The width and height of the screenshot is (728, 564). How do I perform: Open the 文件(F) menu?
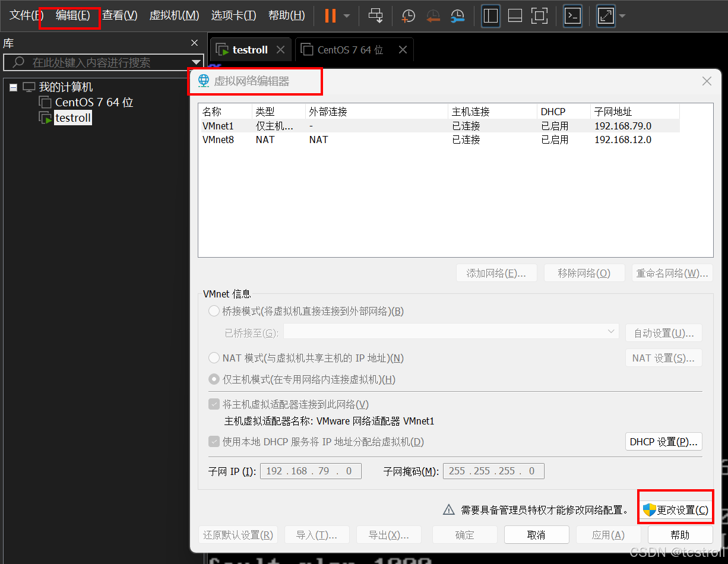coord(27,15)
